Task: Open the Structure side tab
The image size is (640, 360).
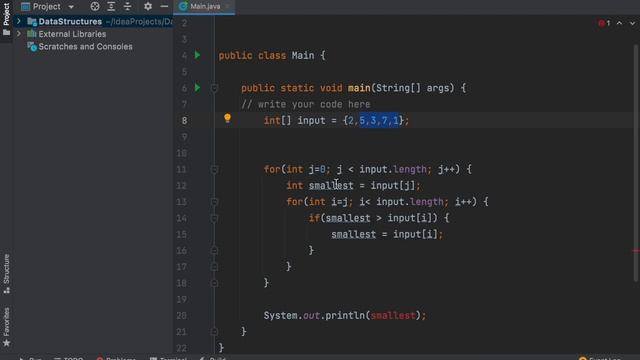Action: (x=6, y=273)
